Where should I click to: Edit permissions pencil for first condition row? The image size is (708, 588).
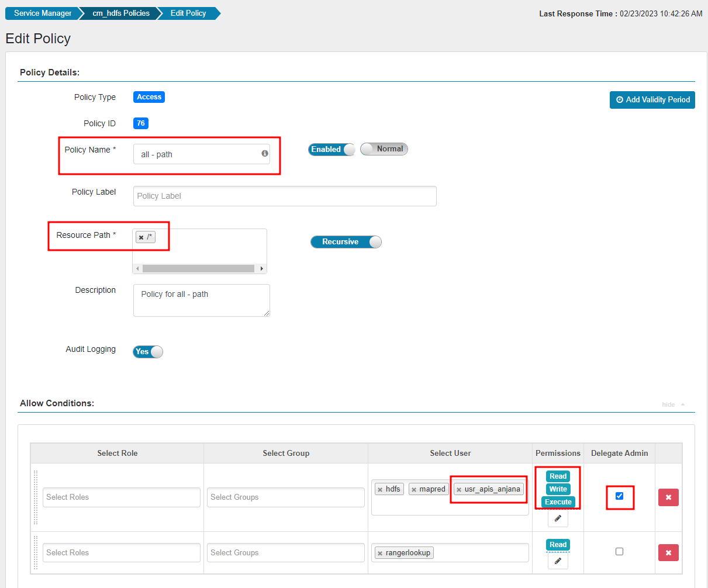[x=558, y=518]
